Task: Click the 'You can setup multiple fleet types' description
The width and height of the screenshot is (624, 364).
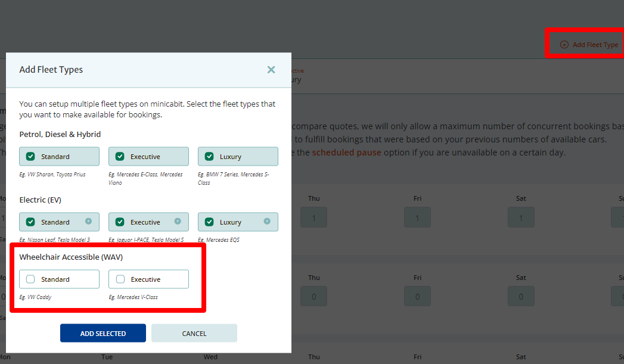Action: point(147,109)
